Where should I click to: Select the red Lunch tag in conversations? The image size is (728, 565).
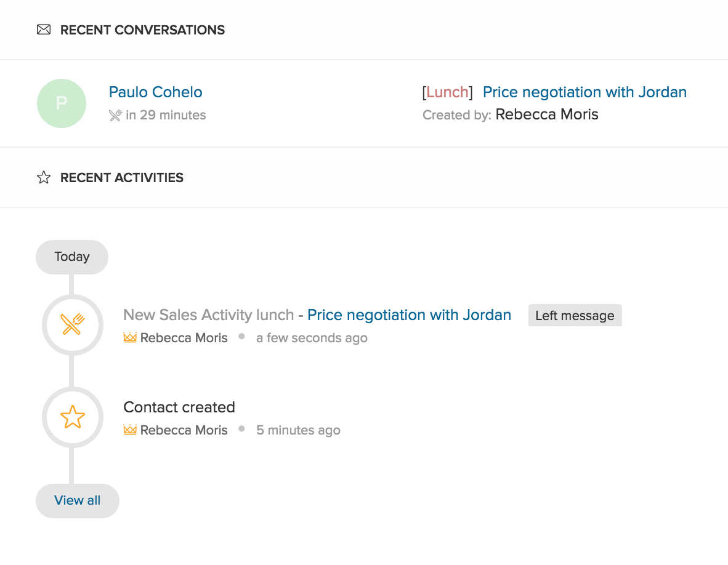click(447, 92)
